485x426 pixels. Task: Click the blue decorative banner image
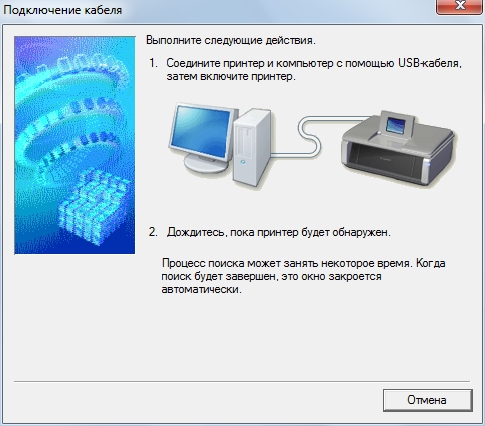[x=75, y=145]
